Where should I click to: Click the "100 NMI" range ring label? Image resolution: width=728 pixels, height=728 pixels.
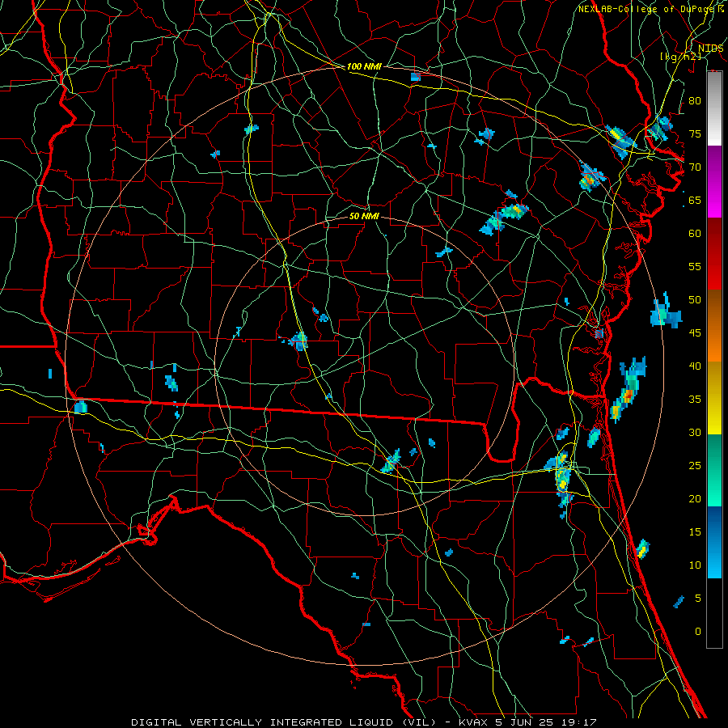tap(364, 66)
